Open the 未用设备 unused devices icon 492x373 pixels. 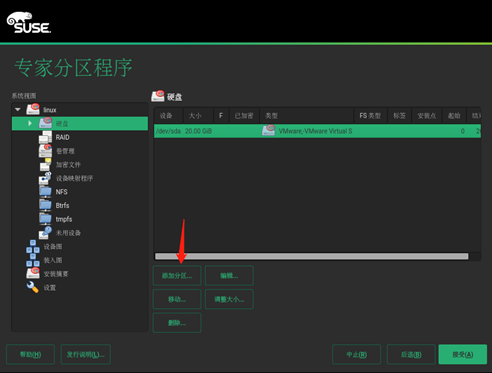(45, 233)
